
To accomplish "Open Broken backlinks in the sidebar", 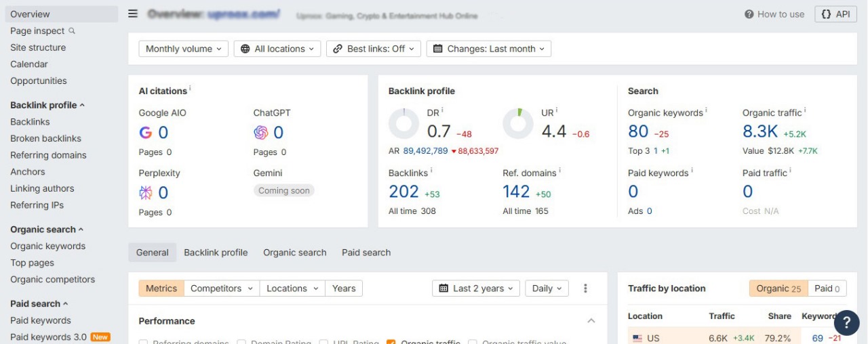I will point(45,138).
